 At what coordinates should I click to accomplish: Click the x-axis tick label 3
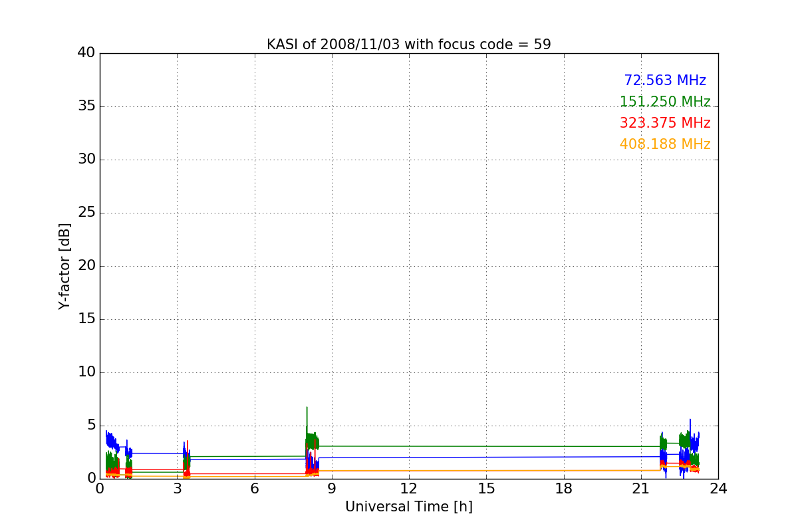coord(177,488)
